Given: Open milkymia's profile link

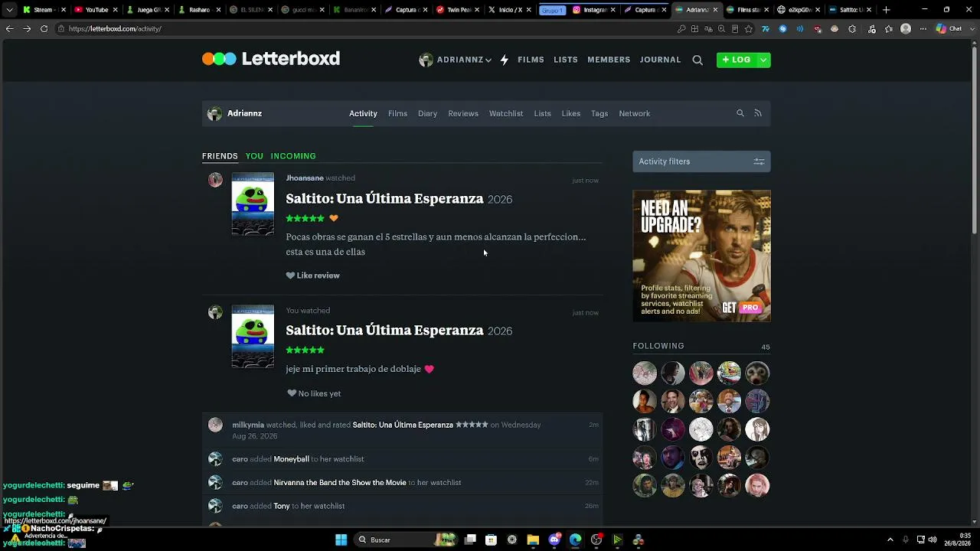Looking at the screenshot, I should coord(248,425).
